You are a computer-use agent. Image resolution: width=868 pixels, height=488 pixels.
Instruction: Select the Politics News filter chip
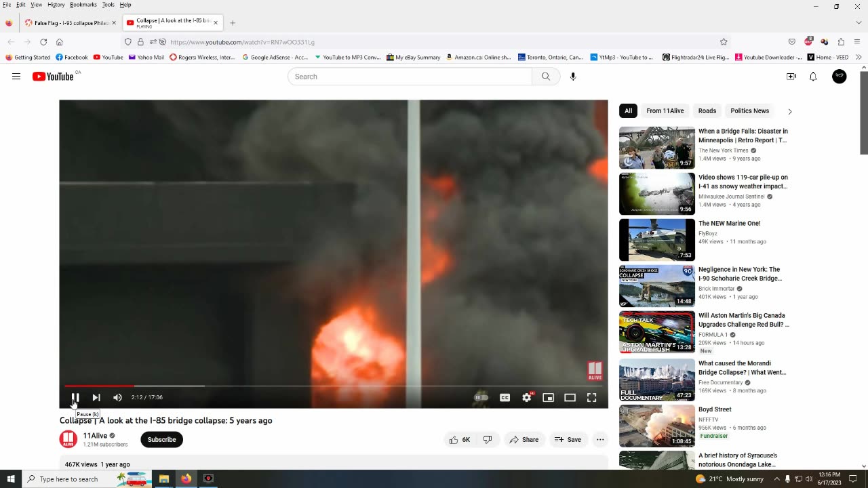[750, 111]
